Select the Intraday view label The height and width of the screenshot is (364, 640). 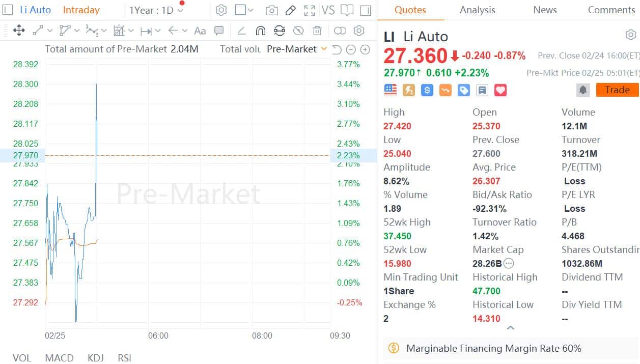[81, 10]
